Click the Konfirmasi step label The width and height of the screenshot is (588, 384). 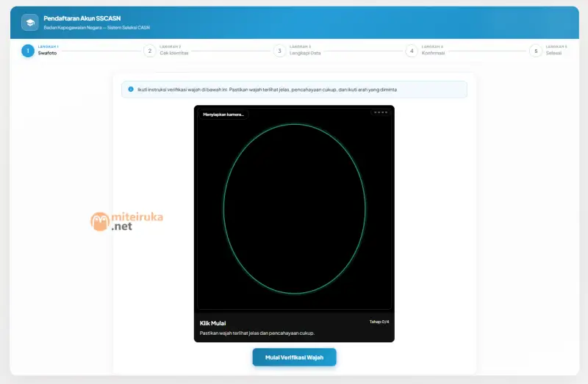[x=433, y=53]
